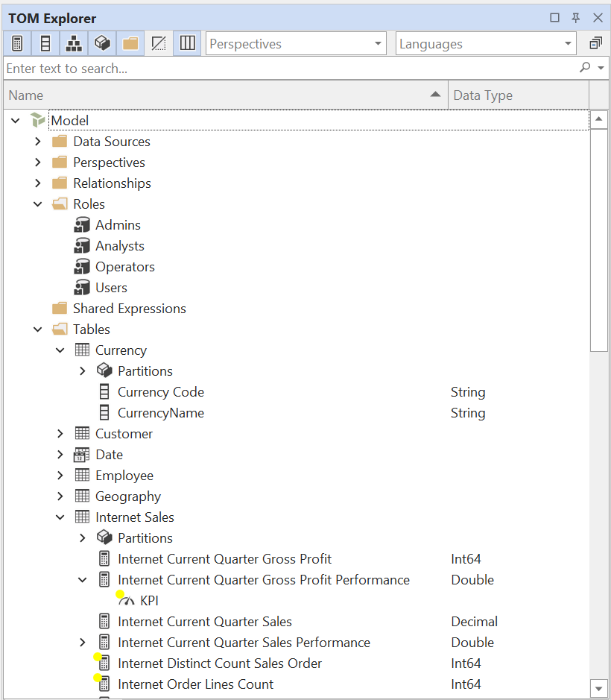Viewport: 611px width, 700px height.
Task: Select the Internet Current Quarter Sales measure
Action: (204, 622)
